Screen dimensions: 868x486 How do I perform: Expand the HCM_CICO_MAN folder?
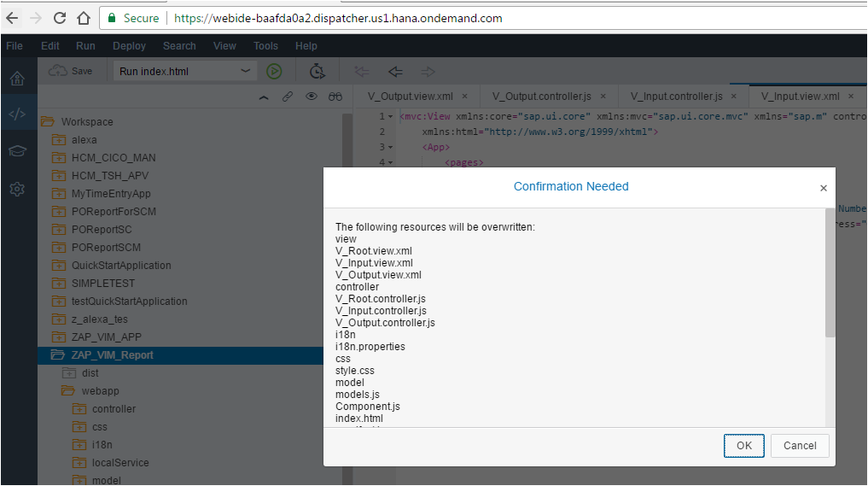pyautogui.click(x=59, y=158)
